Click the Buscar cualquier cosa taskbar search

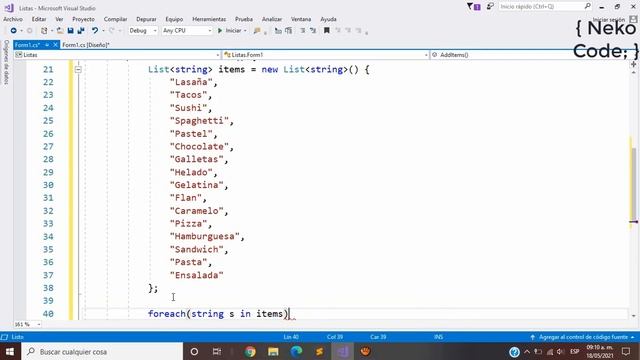tap(102, 351)
